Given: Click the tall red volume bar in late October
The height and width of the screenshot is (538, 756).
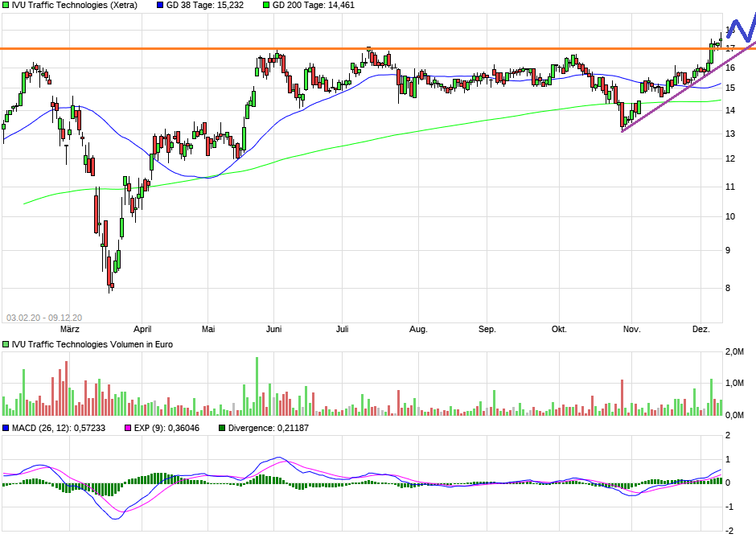Looking at the screenshot, I should (x=622, y=398).
